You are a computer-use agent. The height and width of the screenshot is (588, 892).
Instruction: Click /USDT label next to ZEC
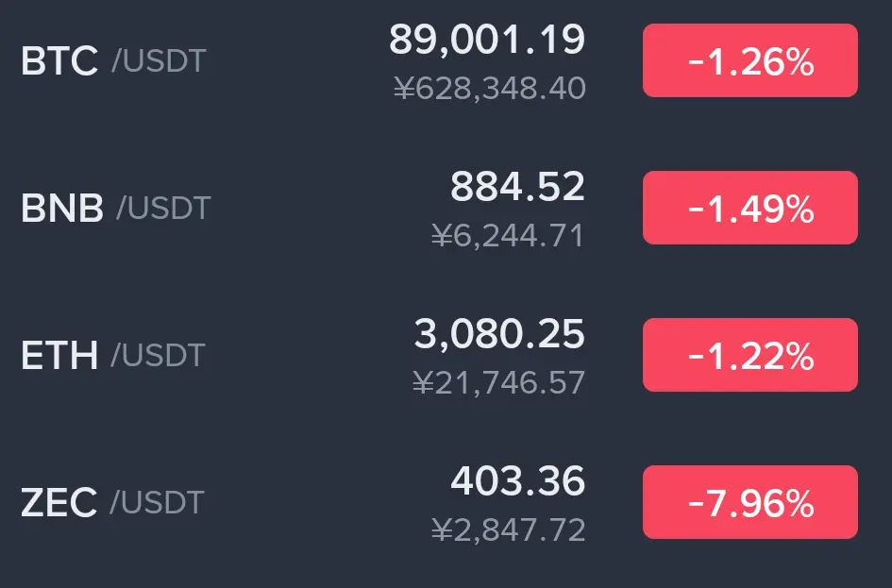pyautogui.click(x=157, y=503)
